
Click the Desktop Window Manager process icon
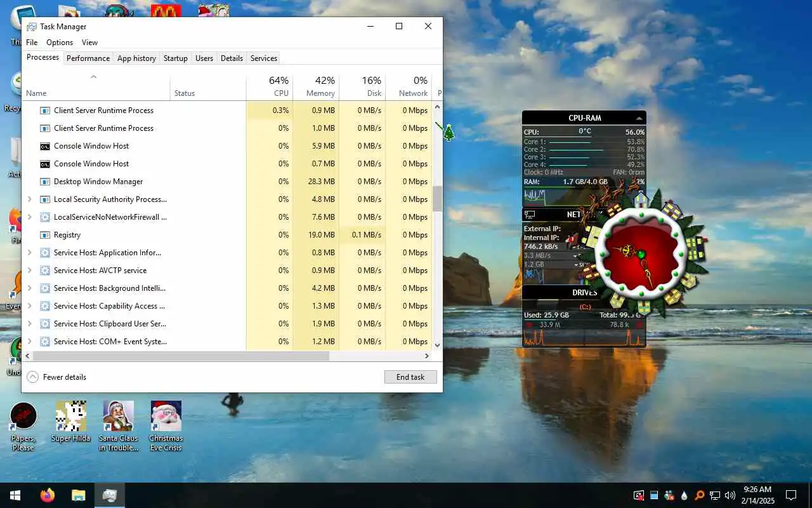pyautogui.click(x=45, y=182)
